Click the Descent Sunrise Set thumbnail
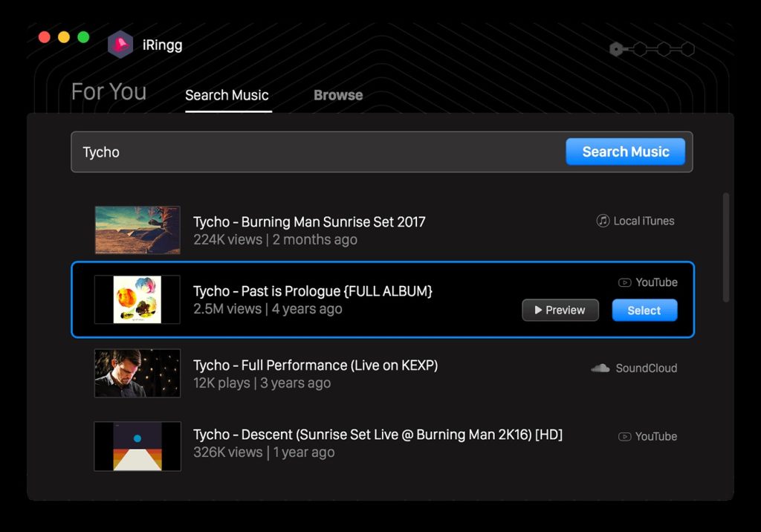Viewport: 761px width, 532px height. click(x=137, y=446)
